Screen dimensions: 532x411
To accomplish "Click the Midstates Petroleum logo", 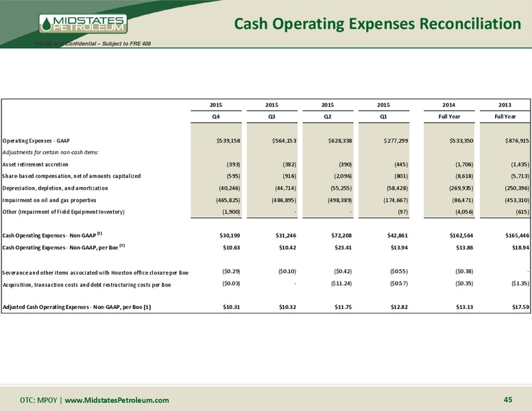I will (x=83, y=23).
